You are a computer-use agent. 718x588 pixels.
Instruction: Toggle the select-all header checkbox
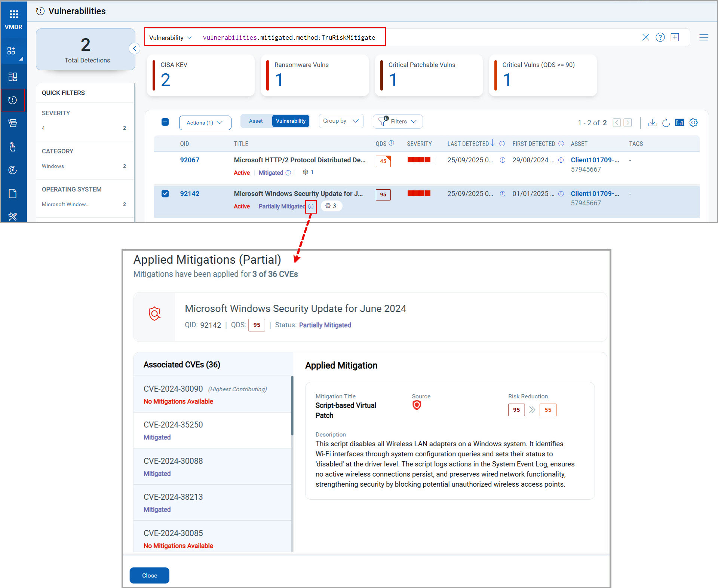coord(165,122)
